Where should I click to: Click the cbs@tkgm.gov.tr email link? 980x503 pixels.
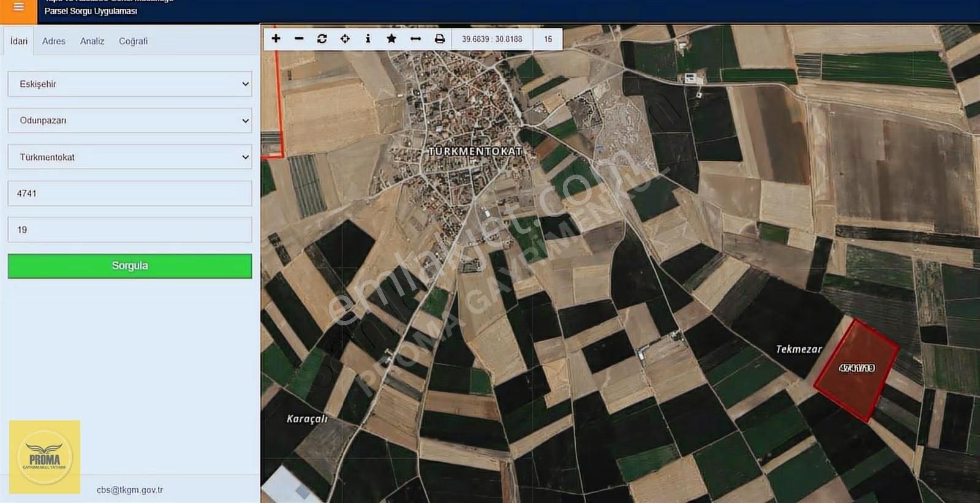pyautogui.click(x=130, y=490)
